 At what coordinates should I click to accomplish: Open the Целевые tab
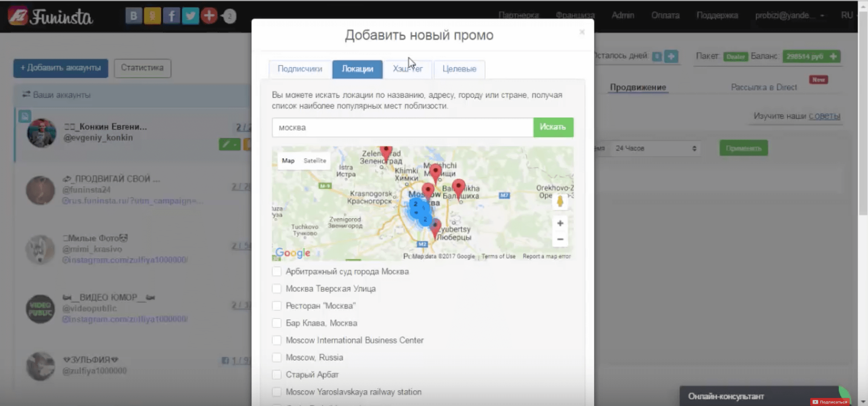point(459,69)
